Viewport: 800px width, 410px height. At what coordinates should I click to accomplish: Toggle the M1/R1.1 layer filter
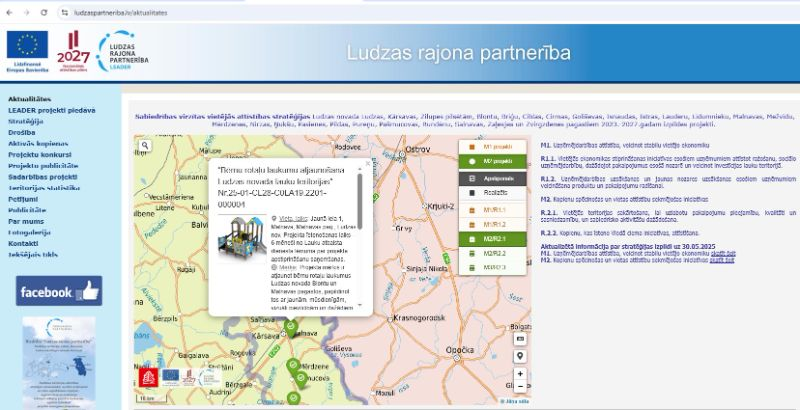point(495,210)
